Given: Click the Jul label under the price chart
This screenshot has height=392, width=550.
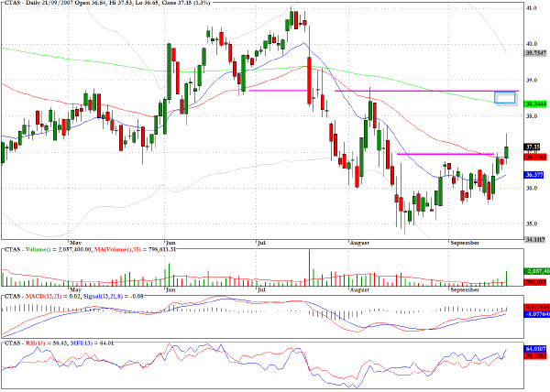Looking at the screenshot, I should [x=261, y=243].
